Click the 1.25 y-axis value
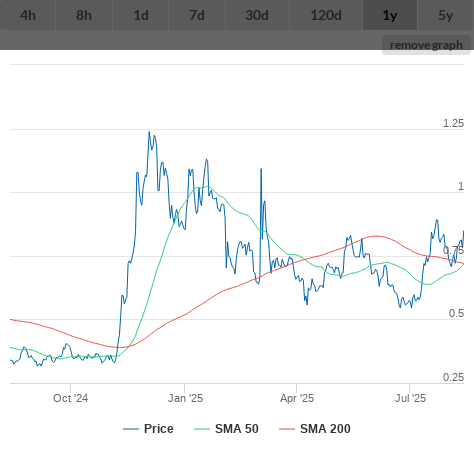This screenshot has height=455, width=474. pyautogui.click(x=453, y=123)
